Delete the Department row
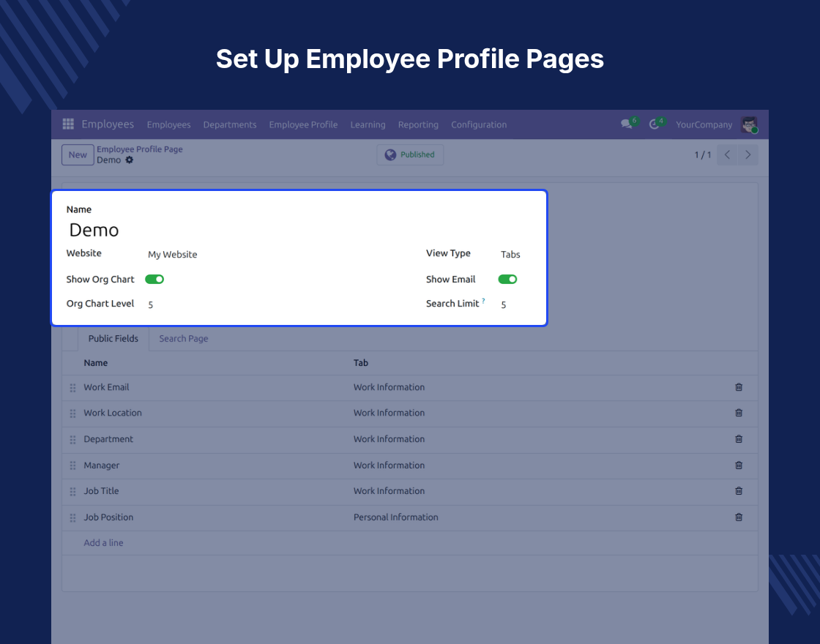This screenshot has width=820, height=644. pos(739,439)
